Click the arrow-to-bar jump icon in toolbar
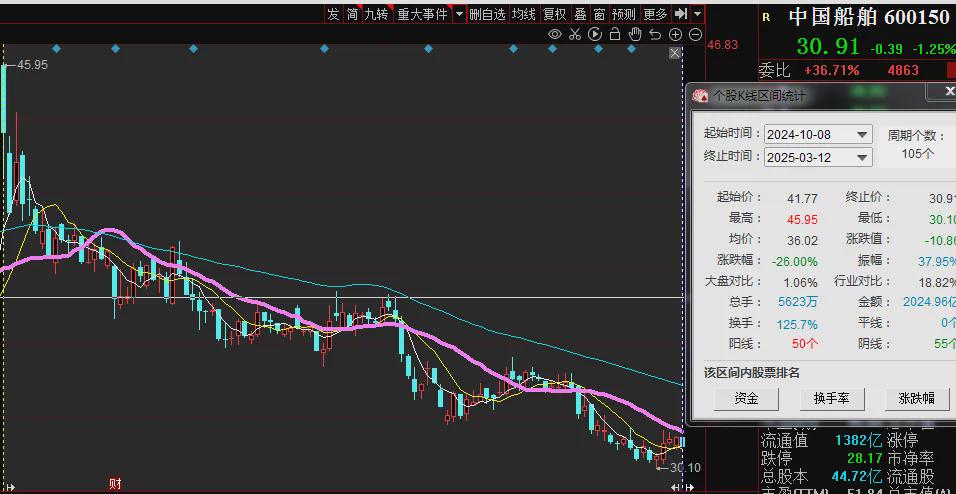The height and width of the screenshot is (494, 956). [x=681, y=14]
